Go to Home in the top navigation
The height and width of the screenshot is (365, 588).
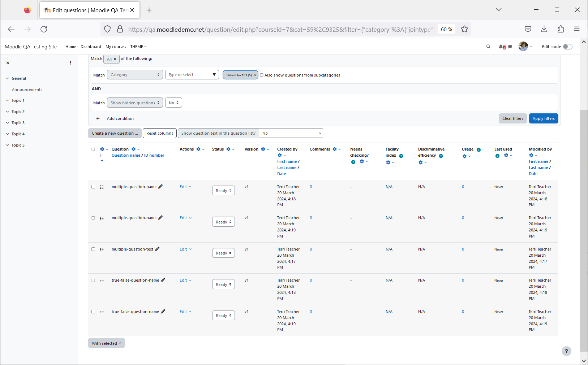[x=71, y=47]
